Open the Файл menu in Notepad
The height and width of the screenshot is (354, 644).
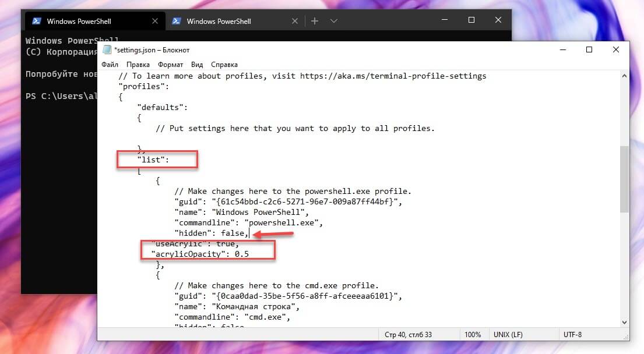[110, 65]
